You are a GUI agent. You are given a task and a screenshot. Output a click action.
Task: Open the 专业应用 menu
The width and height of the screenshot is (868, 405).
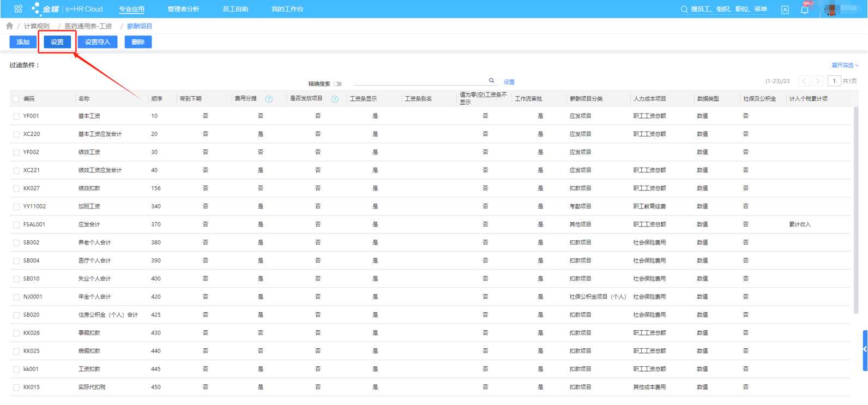[132, 9]
